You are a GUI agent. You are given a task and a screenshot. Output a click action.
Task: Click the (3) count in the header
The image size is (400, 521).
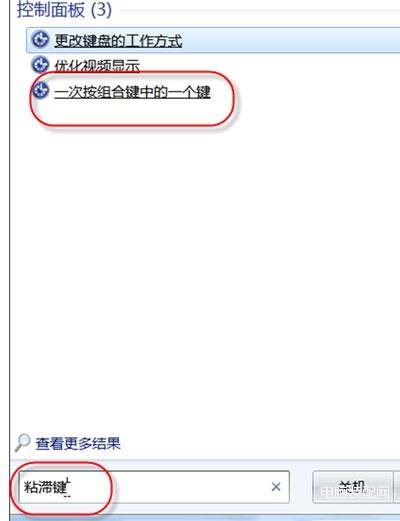101,10
